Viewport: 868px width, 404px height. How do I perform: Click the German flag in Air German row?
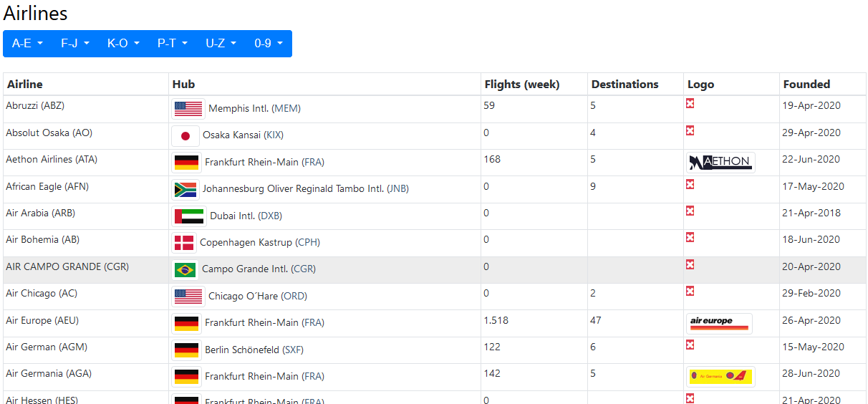(187, 350)
